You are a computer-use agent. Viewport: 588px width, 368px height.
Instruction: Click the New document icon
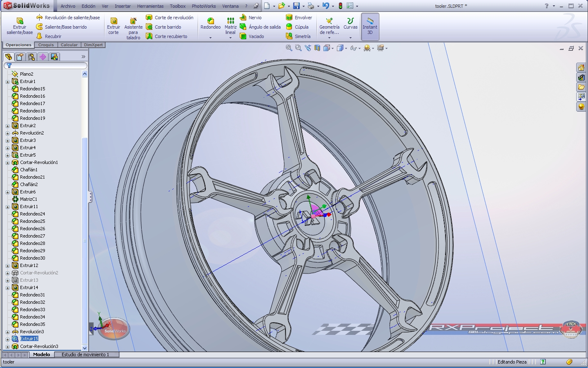267,6
